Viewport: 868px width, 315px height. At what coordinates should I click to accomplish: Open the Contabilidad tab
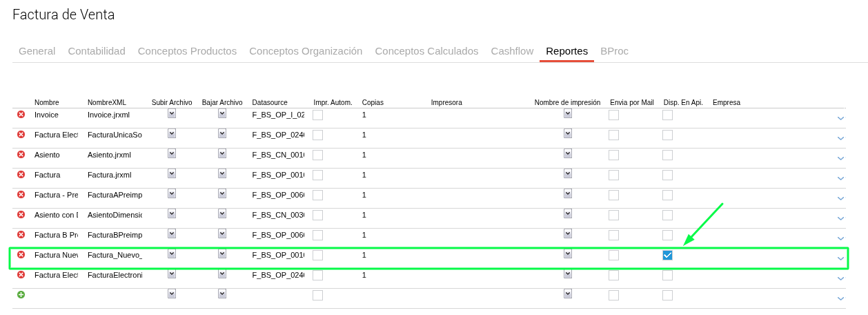coord(97,50)
